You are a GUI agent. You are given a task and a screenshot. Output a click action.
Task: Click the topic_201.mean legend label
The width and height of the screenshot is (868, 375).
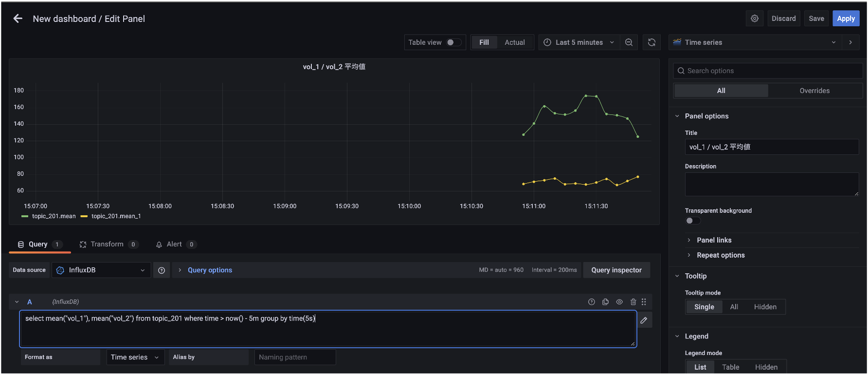54,216
